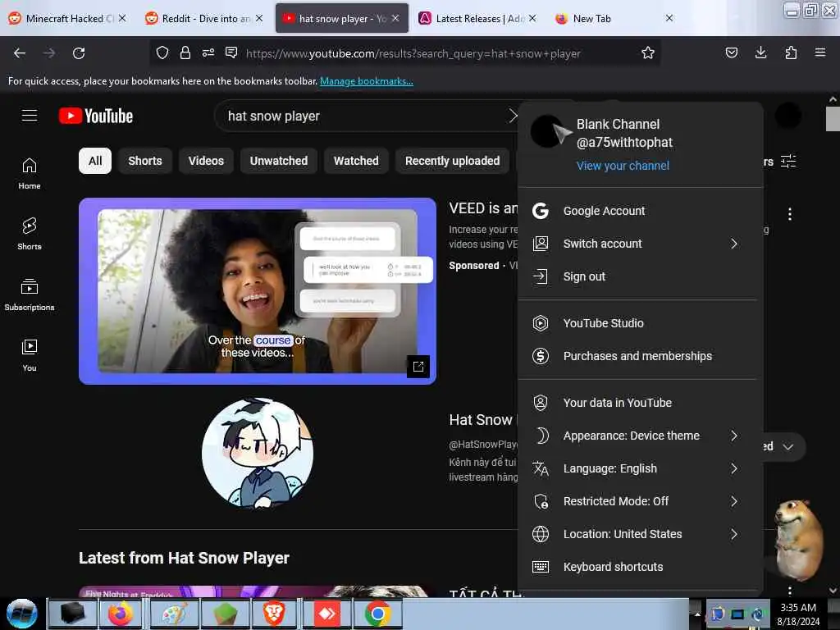Select the Videos filter chip
840x630 pixels.
pyautogui.click(x=206, y=161)
